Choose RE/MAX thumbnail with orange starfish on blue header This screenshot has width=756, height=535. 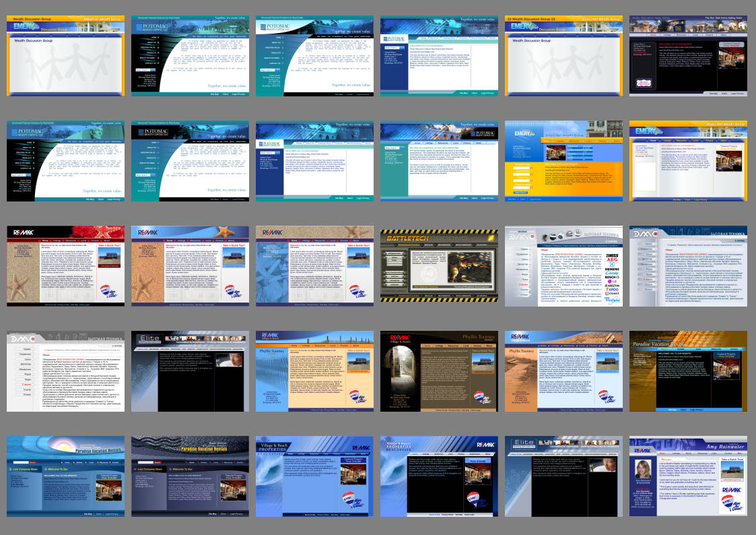[190, 265]
